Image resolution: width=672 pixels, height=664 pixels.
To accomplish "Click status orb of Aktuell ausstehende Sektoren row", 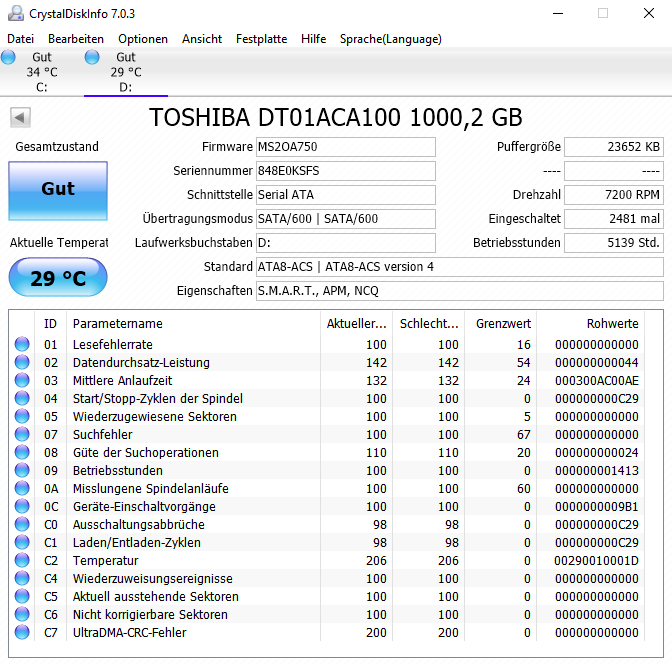I will coord(22,596).
